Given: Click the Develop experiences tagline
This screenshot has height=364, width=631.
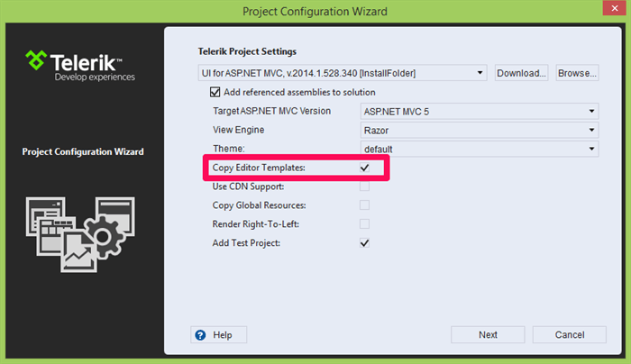Looking at the screenshot, I should pyautogui.click(x=95, y=77).
